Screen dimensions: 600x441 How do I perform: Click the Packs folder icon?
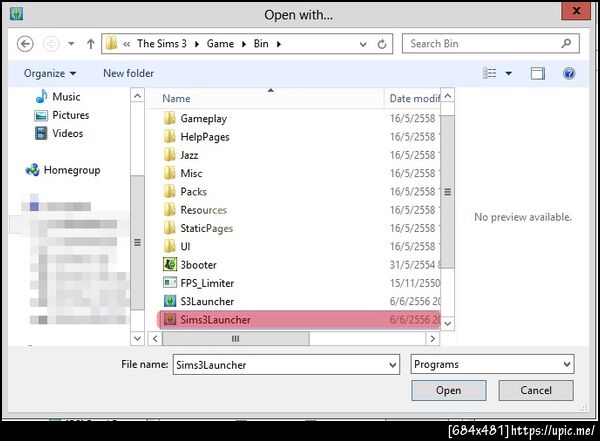pyautogui.click(x=170, y=191)
